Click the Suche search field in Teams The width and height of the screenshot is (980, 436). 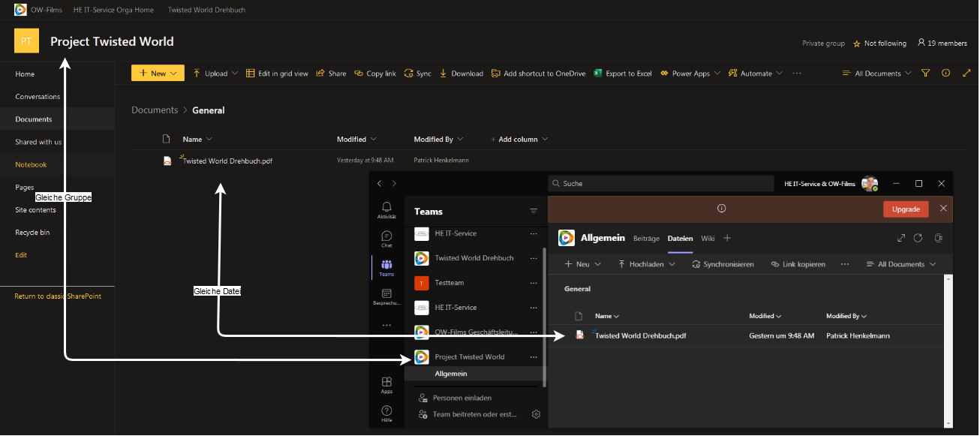[x=660, y=183]
